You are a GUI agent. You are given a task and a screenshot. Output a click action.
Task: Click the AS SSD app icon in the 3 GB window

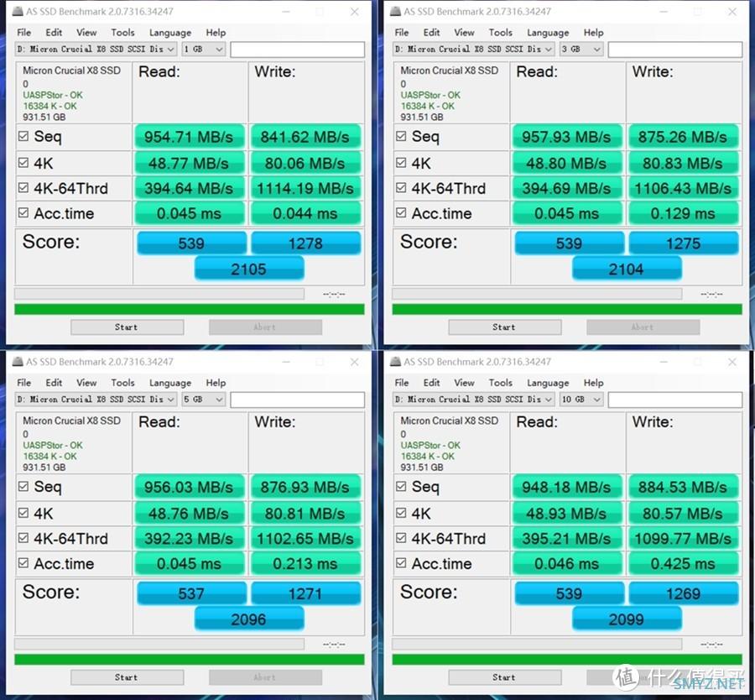point(395,11)
